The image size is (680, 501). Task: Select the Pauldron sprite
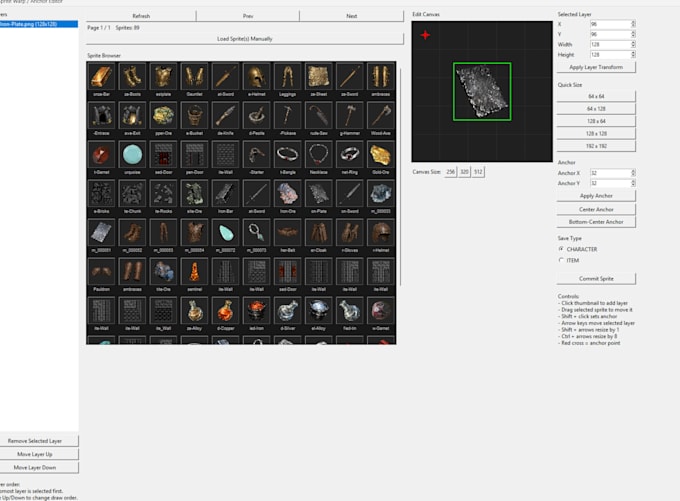(101, 272)
